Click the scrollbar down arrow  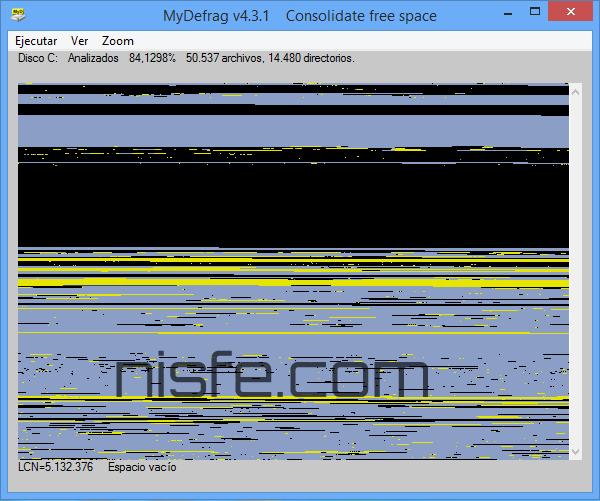575,451
